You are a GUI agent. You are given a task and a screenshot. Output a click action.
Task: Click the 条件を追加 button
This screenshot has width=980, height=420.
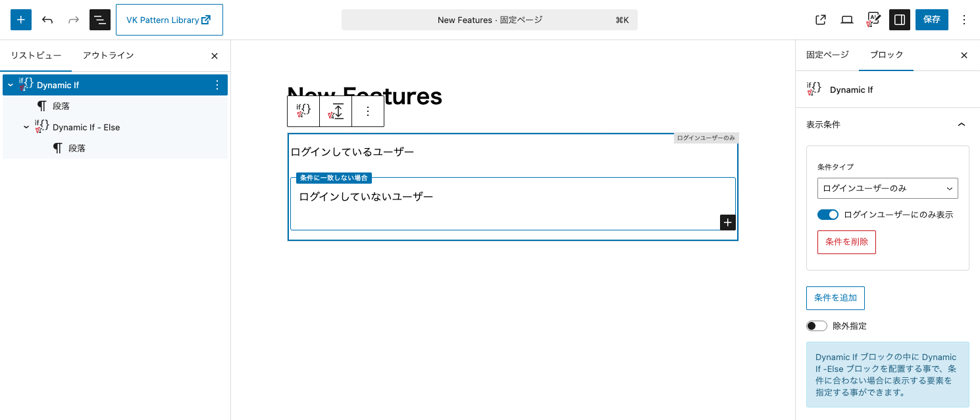click(835, 298)
